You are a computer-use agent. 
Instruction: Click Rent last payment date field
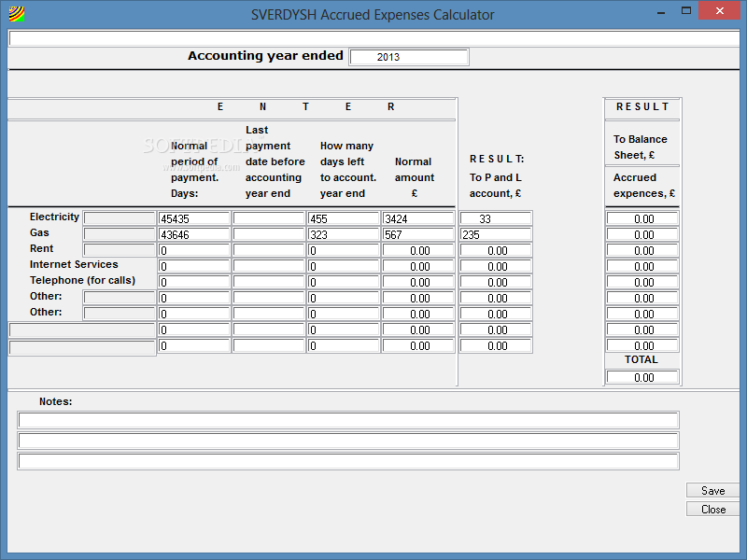(269, 250)
